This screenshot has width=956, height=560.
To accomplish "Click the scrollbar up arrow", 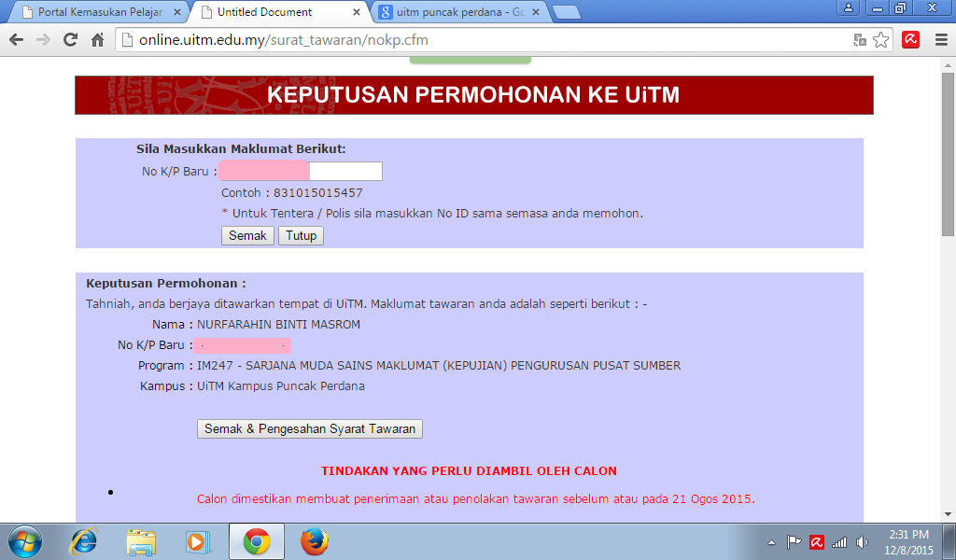I will point(948,65).
